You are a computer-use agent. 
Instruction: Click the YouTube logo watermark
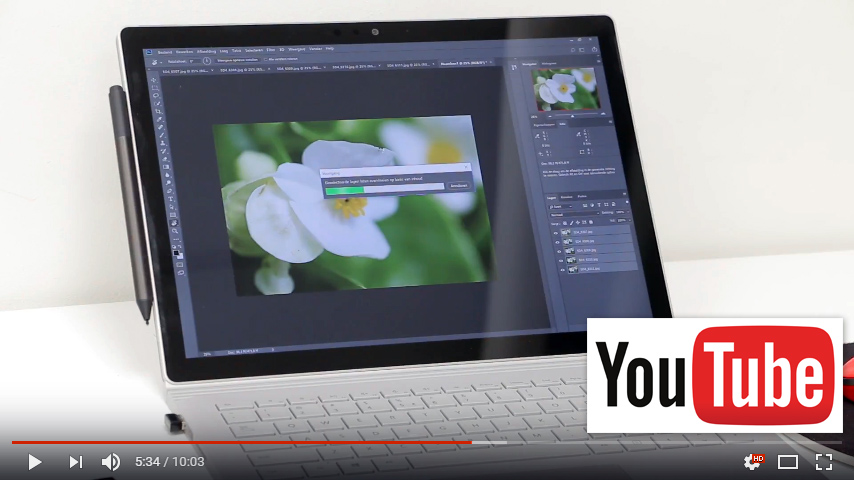(x=714, y=375)
